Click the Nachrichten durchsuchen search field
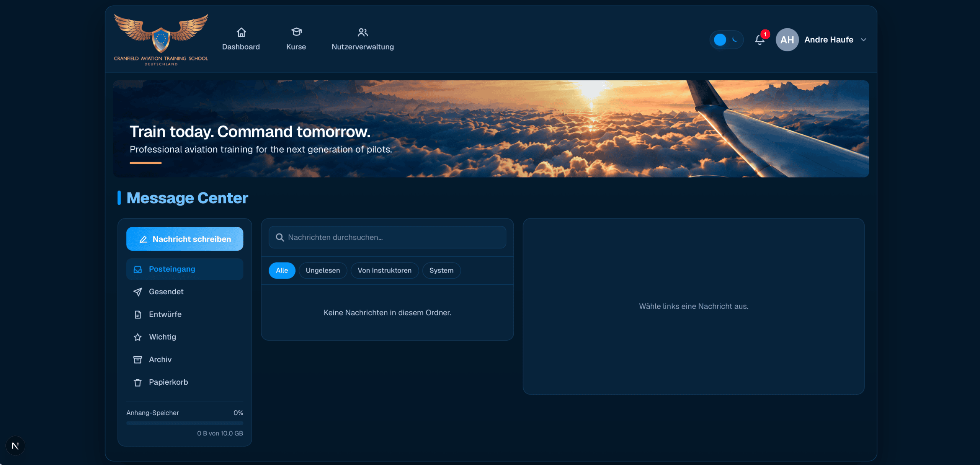This screenshot has height=465, width=980. coord(387,237)
